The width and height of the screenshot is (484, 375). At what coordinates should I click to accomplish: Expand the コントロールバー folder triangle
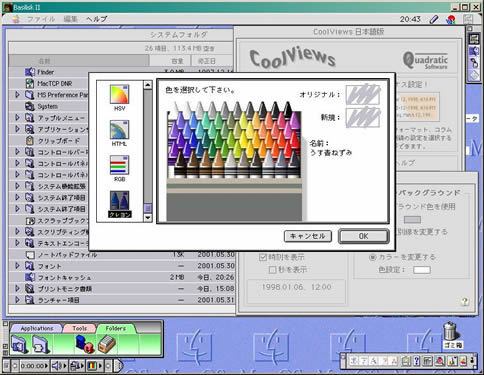[x=17, y=152]
